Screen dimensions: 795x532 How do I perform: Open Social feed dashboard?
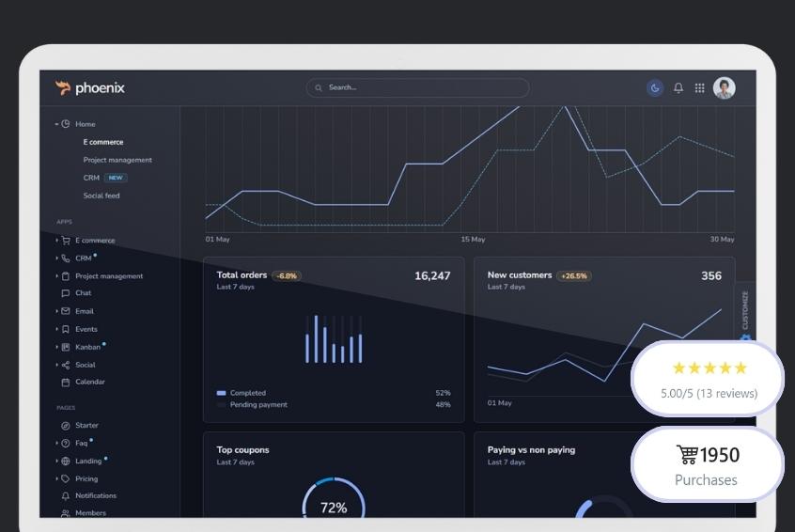(101, 196)
